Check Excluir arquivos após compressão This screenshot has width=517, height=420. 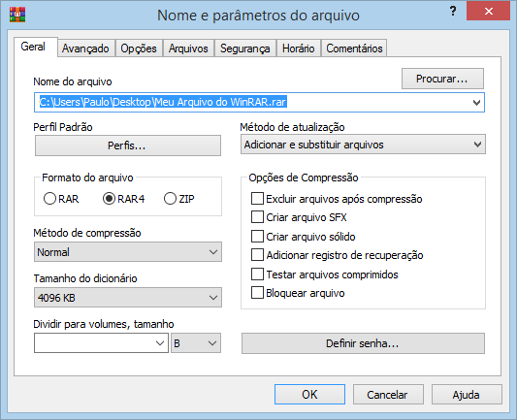click(x=257, y=199)
